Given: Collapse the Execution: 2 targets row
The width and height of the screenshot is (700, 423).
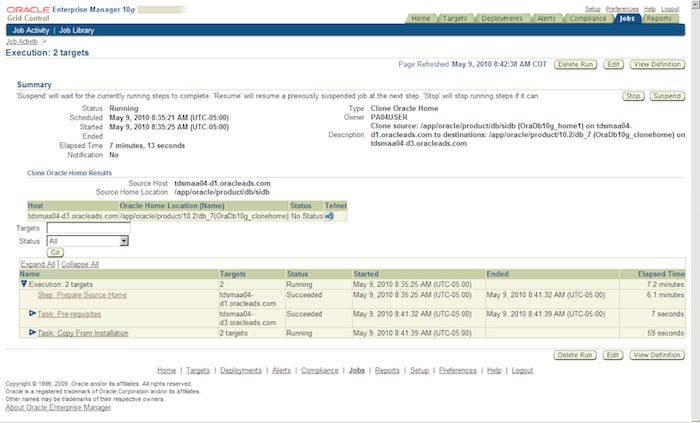Looking at the screenshot, I should [24, 284].
